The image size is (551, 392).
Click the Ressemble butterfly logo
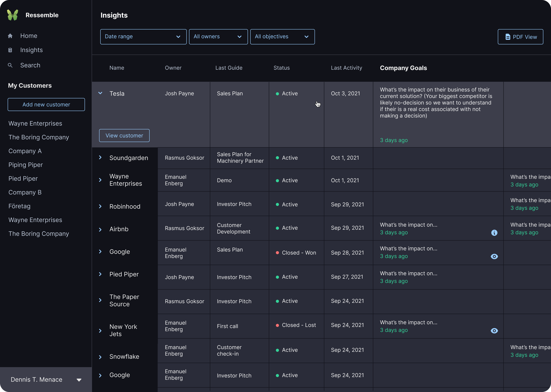(13, 15)
